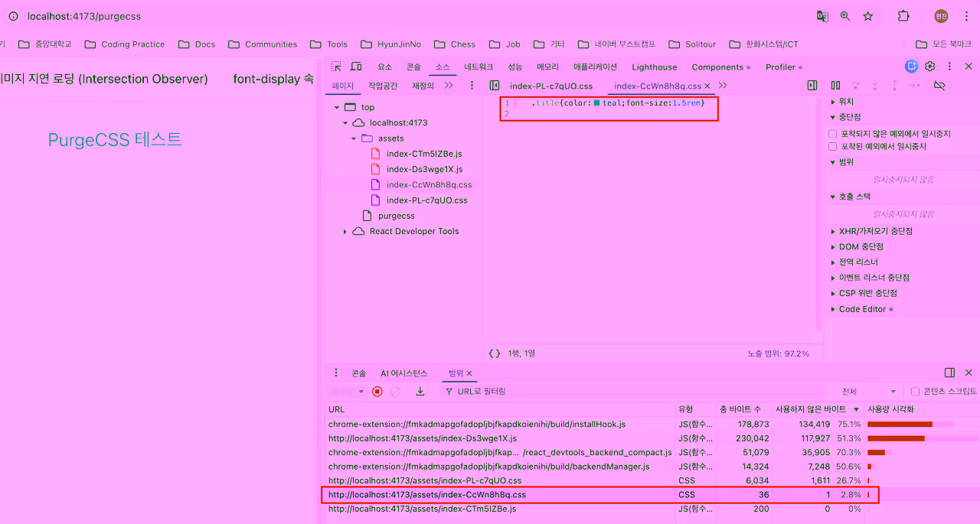Open DevTools settings gear

[930, 67]
